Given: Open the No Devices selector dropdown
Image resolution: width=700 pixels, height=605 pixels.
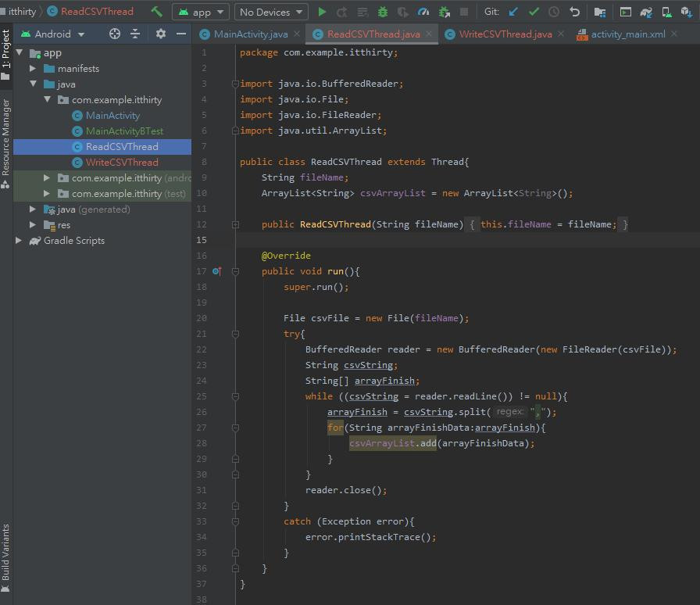Looking at the screenshot, I should pos(270,12).
